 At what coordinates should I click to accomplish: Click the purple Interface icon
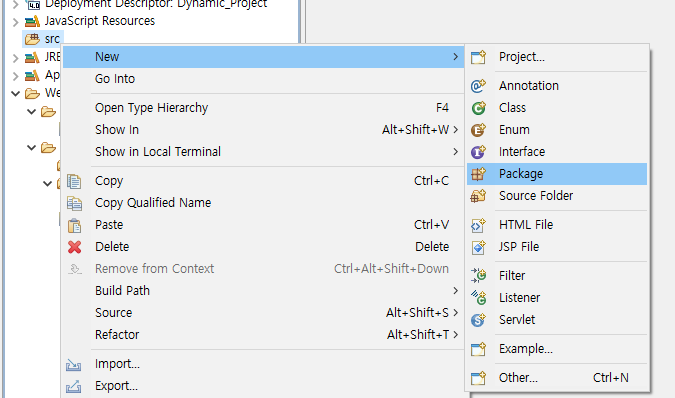coord(478,151)
